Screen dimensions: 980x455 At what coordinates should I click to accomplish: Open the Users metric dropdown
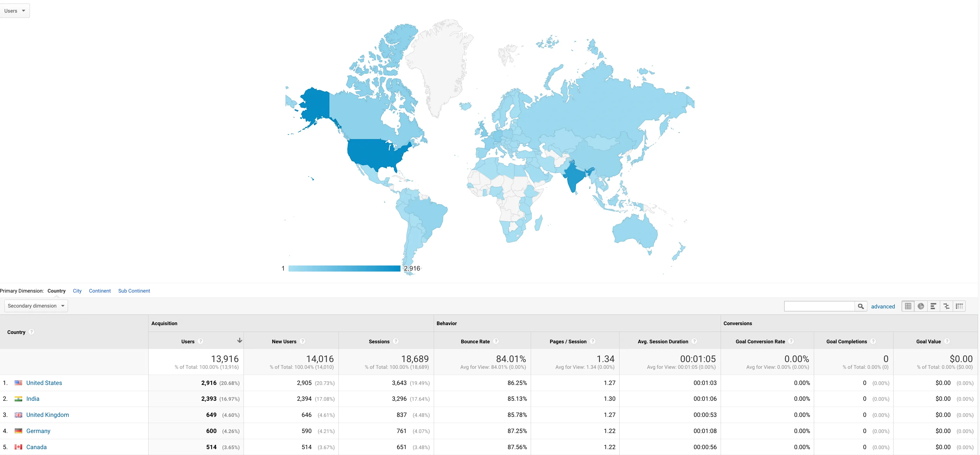pos(14,11)
